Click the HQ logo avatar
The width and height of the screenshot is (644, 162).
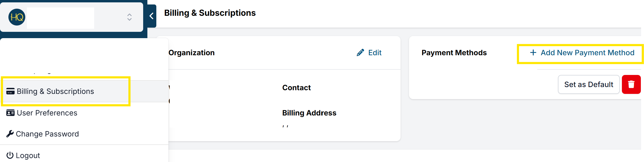coord(17,17)
